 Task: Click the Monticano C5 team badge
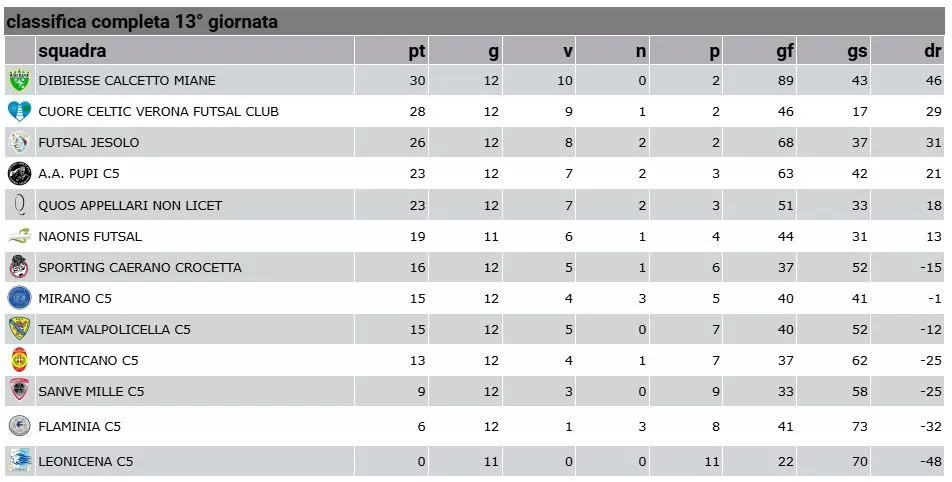(x=19, y=360)
